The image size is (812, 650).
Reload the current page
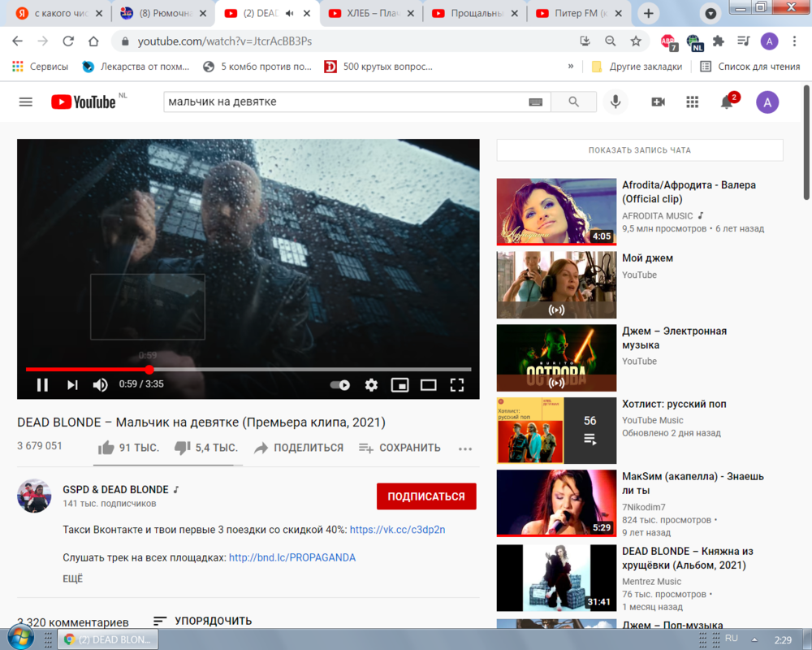[68, 41]
